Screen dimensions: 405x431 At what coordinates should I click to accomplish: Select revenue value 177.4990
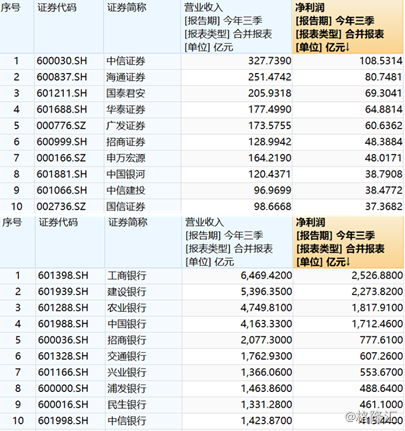[x=270, y=110]
